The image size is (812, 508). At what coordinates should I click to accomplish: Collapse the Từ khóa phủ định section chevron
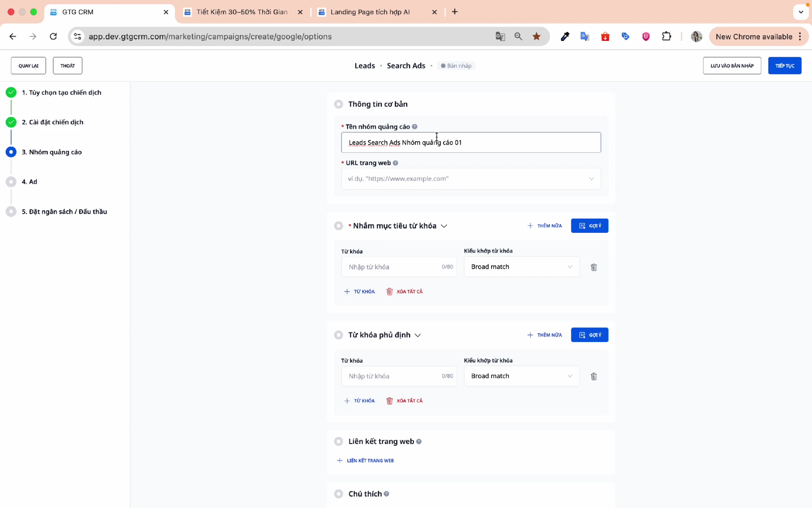click(418, 335)
